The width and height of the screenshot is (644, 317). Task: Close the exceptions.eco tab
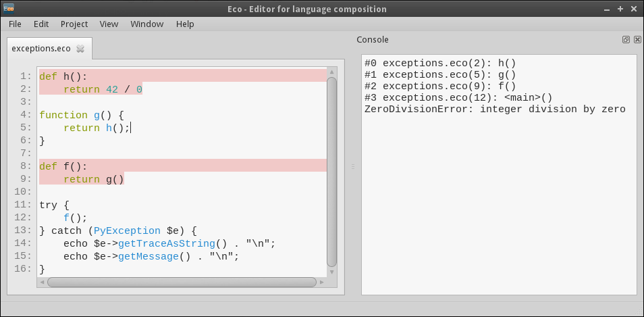(x=80, y=49)
